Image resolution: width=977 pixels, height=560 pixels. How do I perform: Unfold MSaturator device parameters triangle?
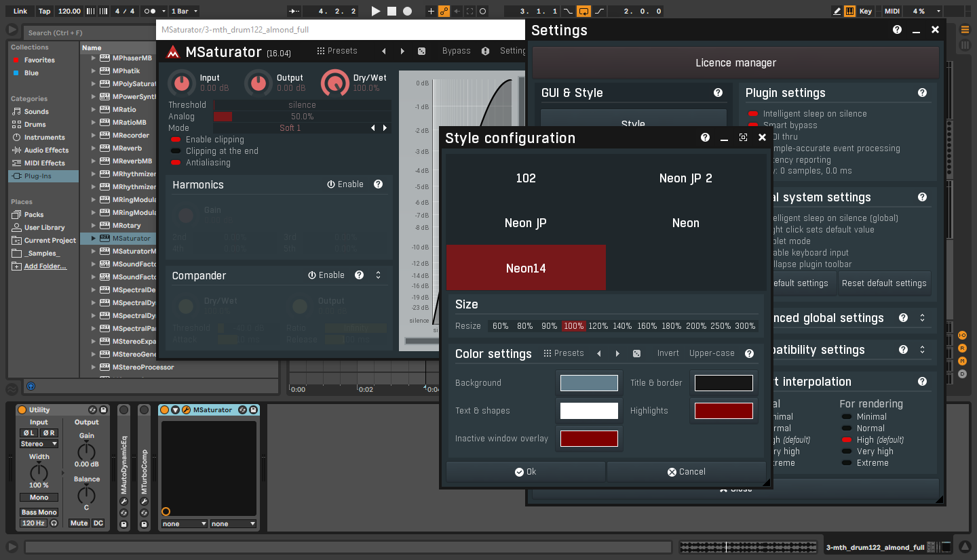click(175, 410)
